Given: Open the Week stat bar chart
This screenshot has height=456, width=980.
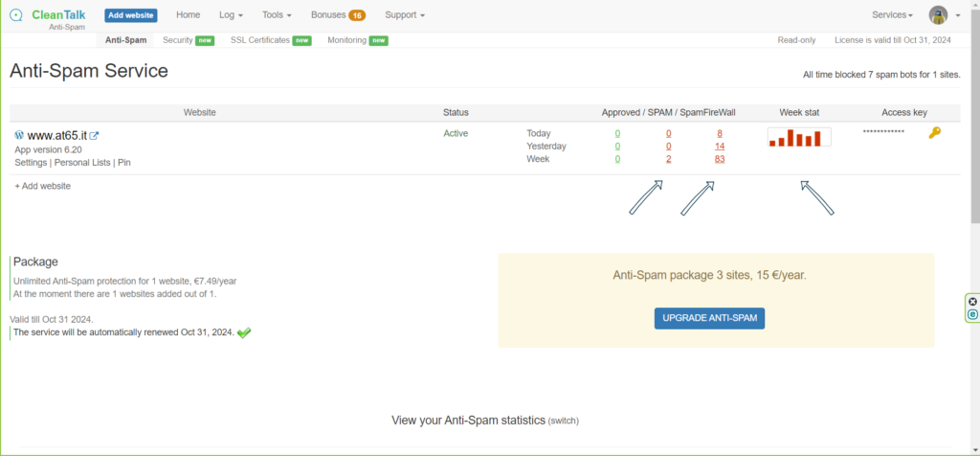Looking at the screenshot, I should [x=799, y=137].
